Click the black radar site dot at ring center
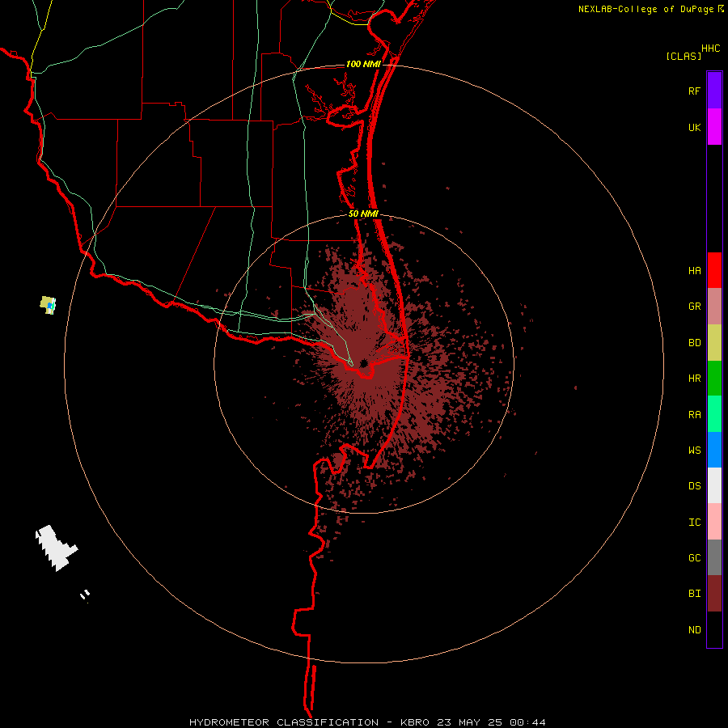The width and height of the screenshot is (728, 728). (x=363, y=363)
